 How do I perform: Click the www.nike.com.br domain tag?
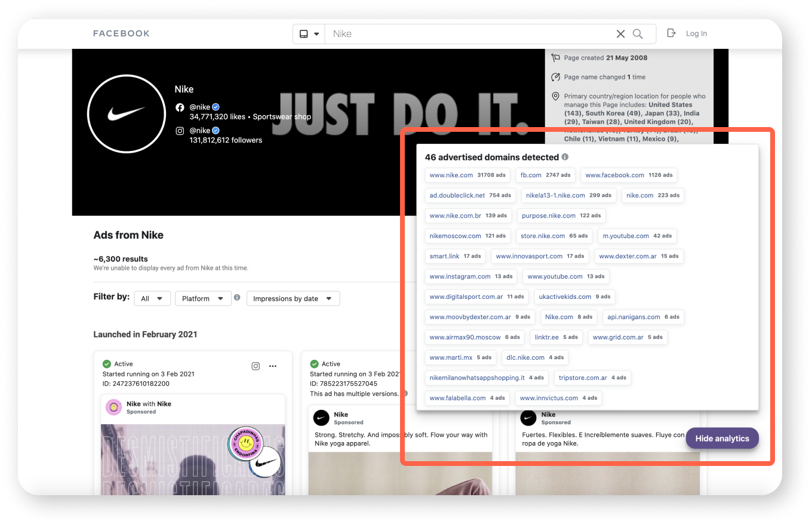click(468, 216)
